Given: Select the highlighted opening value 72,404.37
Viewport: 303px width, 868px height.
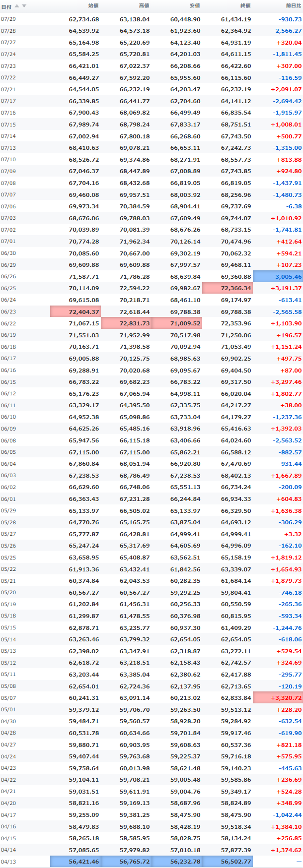Looking at the screenshot, I should click(x=76, y=312).
